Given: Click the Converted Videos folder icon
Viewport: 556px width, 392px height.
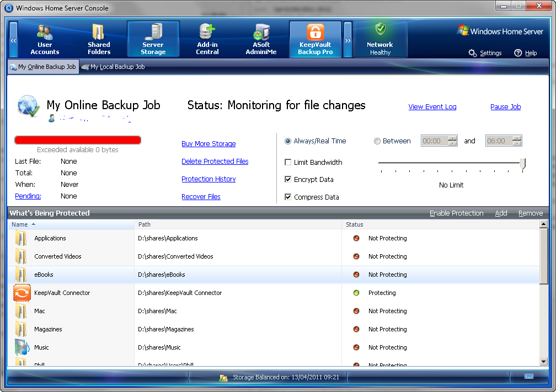Looking at the screenshot, I should pyautogui.click(x=21, y=256).
